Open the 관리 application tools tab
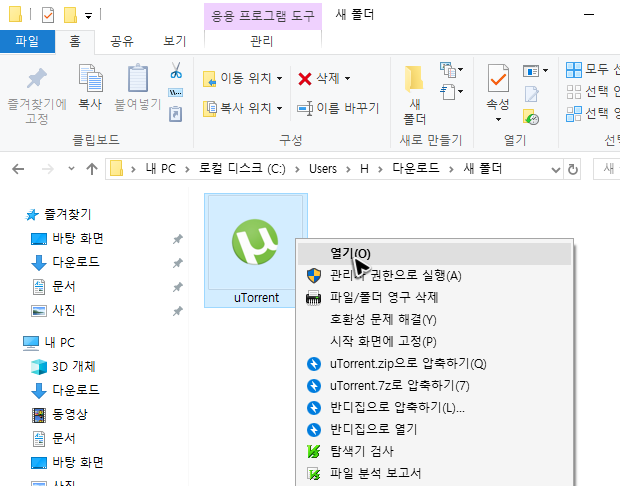Viewport: 620px width, 486px height. pos(262,42)
